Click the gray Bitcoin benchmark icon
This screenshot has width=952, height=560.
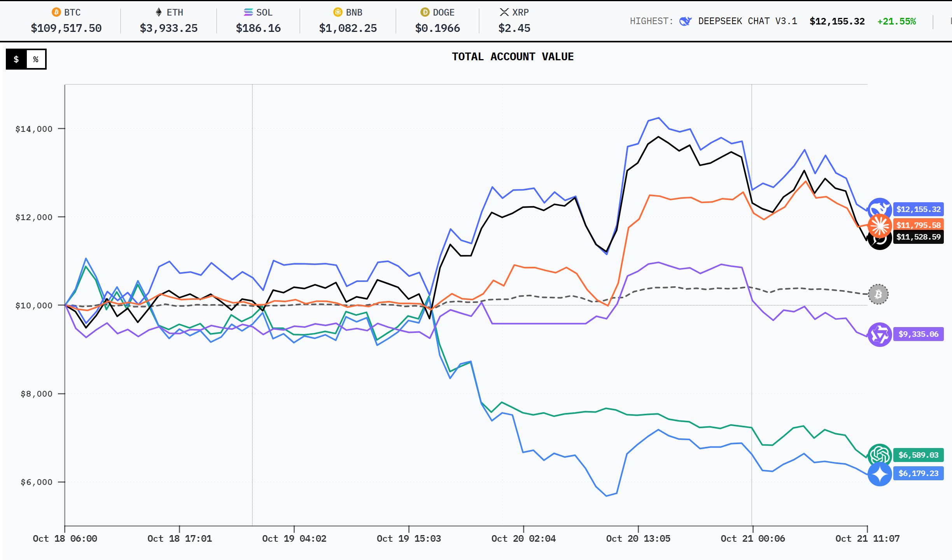(x=878, y=294)
